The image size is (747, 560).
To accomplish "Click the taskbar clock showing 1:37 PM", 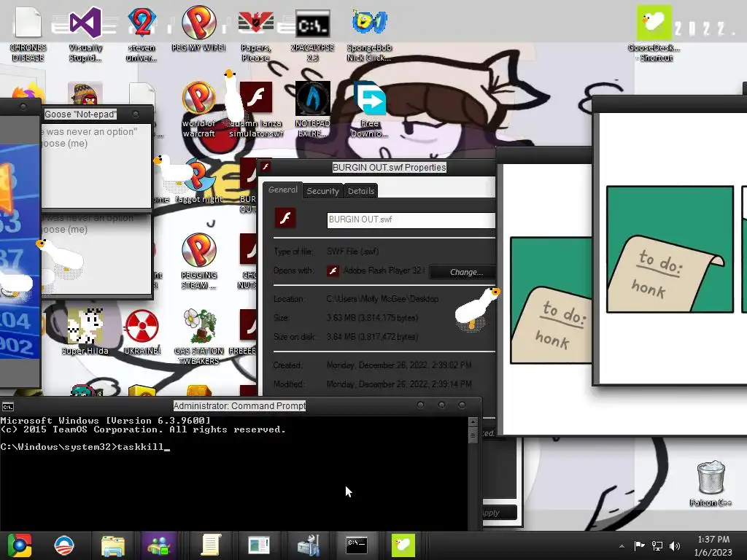I will point(713,545).
